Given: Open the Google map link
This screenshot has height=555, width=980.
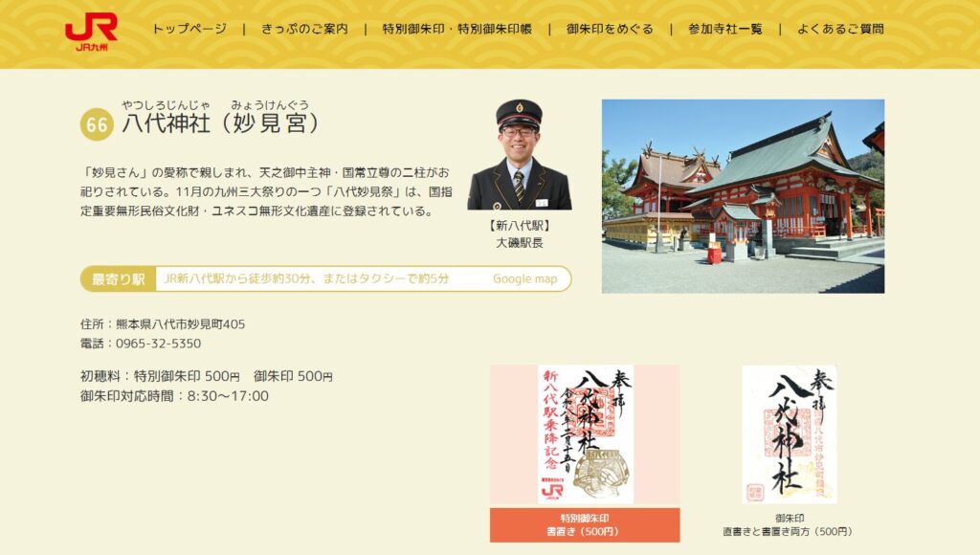Looking at the screenshot, I should click(x=524, y=278).
